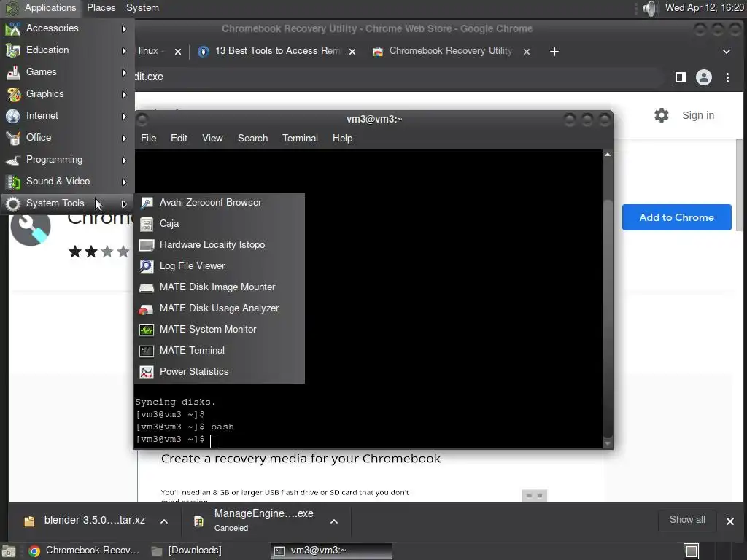Open terminal View menu

click(x=212, y=138)
